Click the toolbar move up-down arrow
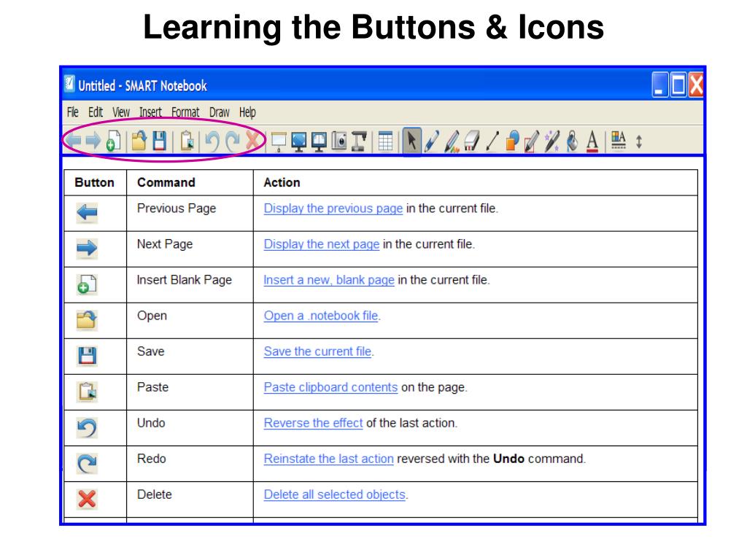 point(639,141)
